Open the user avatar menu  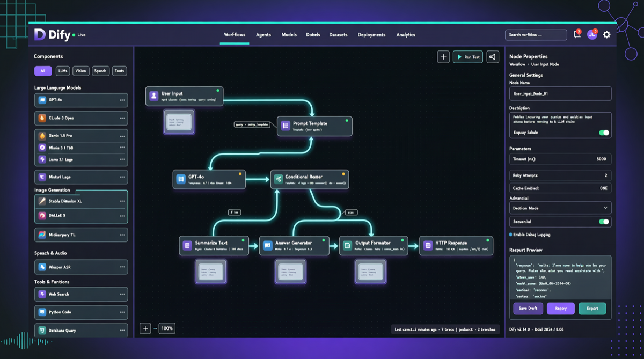(x=592, y=34)
